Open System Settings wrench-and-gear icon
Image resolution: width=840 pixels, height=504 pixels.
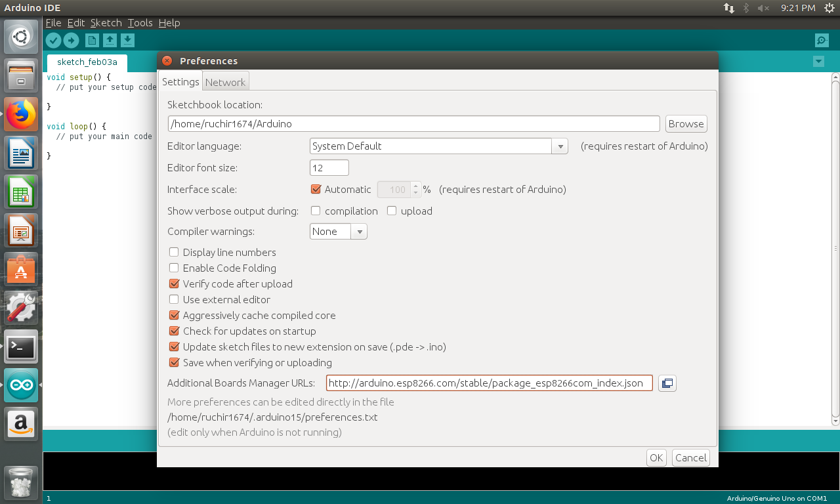tap(22, 308)
